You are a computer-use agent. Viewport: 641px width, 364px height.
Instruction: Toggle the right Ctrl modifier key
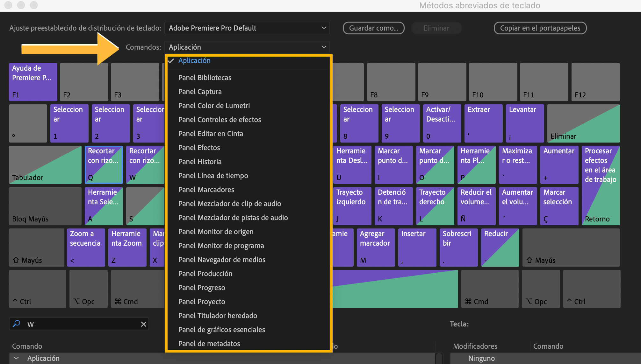(592, 289)
